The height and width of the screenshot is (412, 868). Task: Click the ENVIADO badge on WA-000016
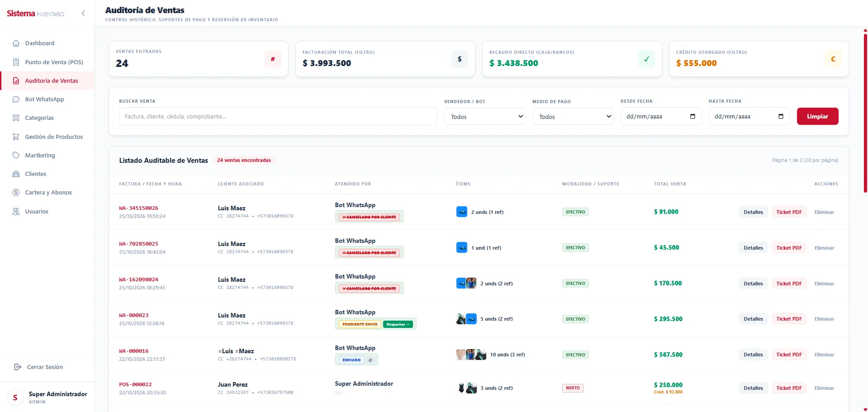pyautogui.click(x=351, y=360)
